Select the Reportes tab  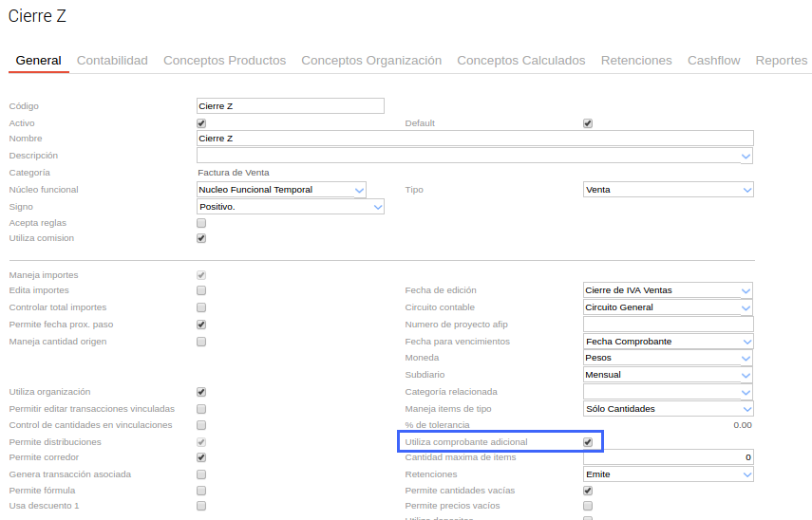(781, 61)
